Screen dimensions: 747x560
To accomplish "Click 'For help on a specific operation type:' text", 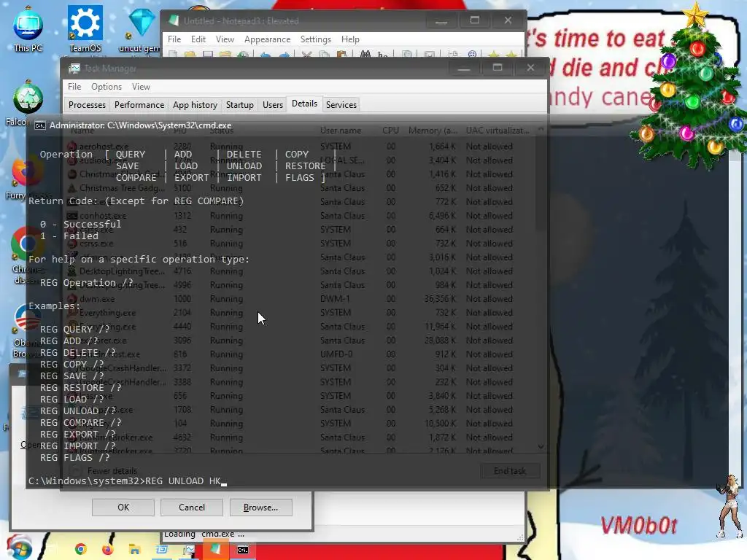I will click(139, 259).
